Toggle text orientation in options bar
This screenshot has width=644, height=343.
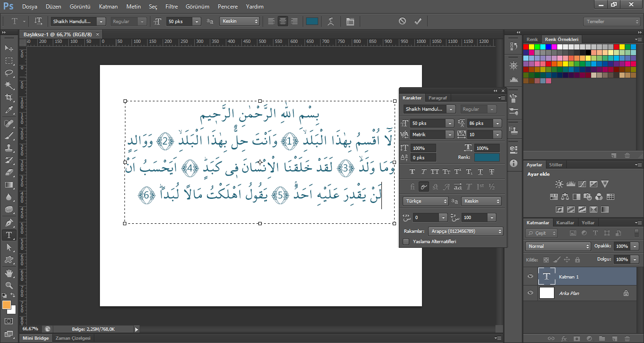(x=39, y=21)
